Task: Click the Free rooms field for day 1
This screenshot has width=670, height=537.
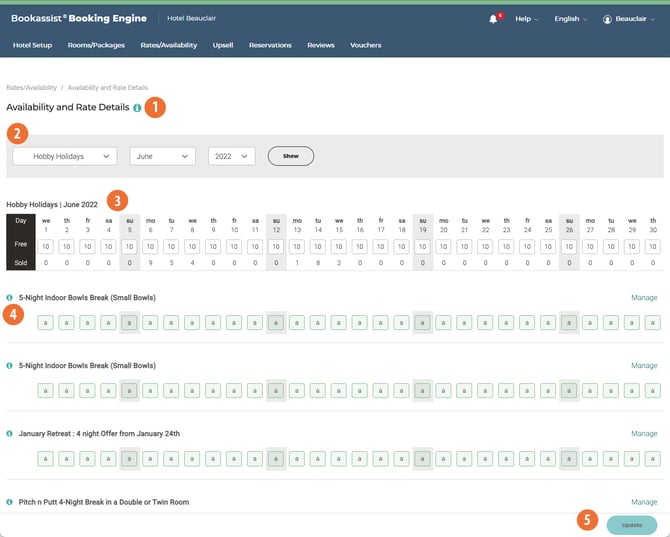Action: click(45, 246)
